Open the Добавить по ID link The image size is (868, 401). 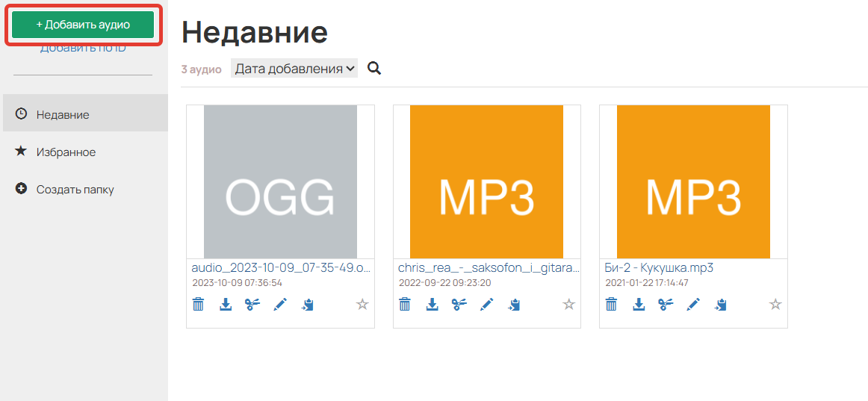pyautogui.click(x=83, y=49)
